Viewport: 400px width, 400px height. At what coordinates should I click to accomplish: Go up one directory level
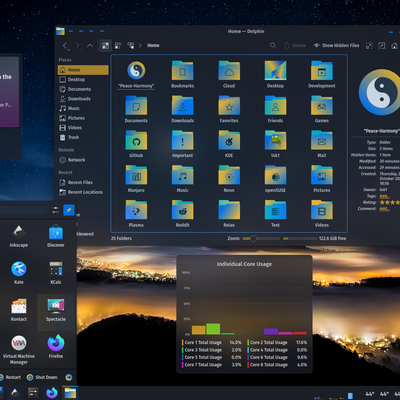tap(90, 46)
